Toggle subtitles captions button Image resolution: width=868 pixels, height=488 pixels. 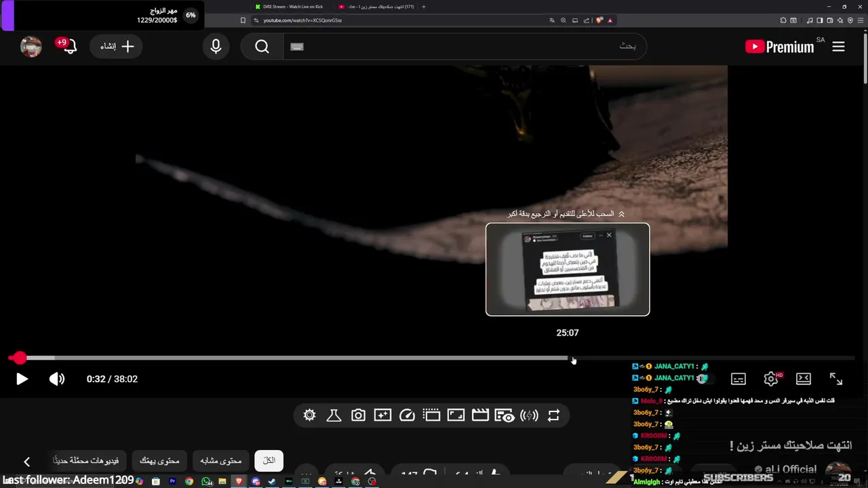point(738,379)
